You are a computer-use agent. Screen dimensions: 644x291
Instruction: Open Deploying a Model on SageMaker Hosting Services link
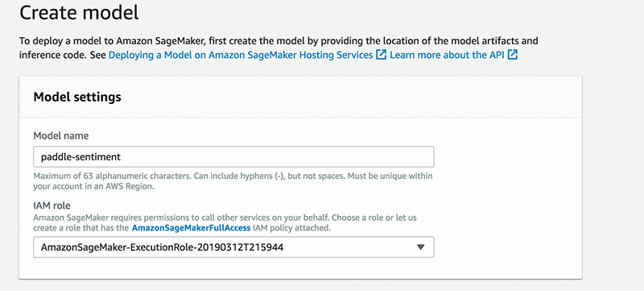[241, 55]
